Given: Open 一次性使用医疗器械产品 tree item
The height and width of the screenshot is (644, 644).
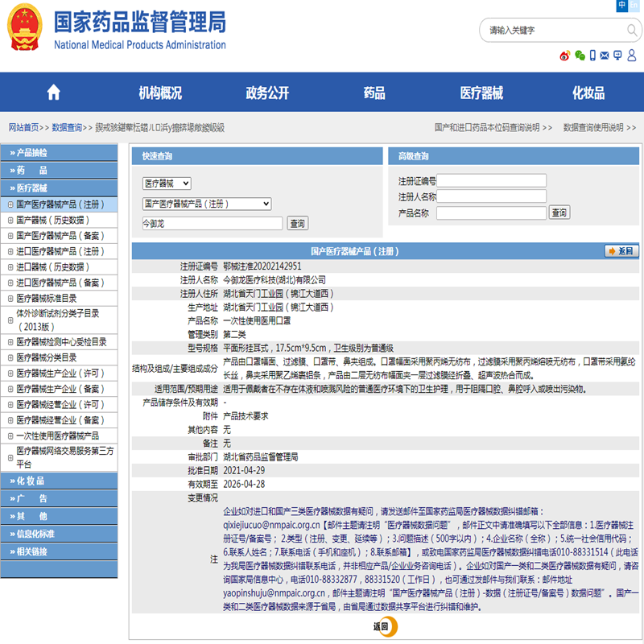Looking at the screenshot, I should pos(57,436).
